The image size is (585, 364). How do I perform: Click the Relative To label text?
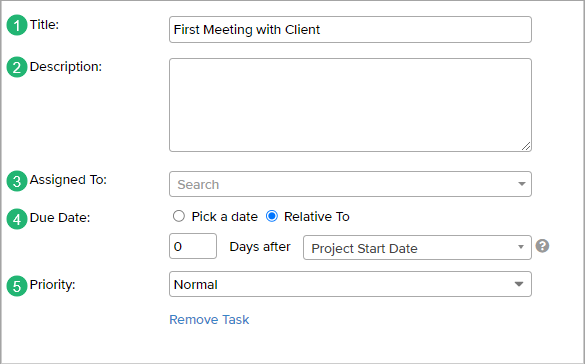(x=317, y=217)
